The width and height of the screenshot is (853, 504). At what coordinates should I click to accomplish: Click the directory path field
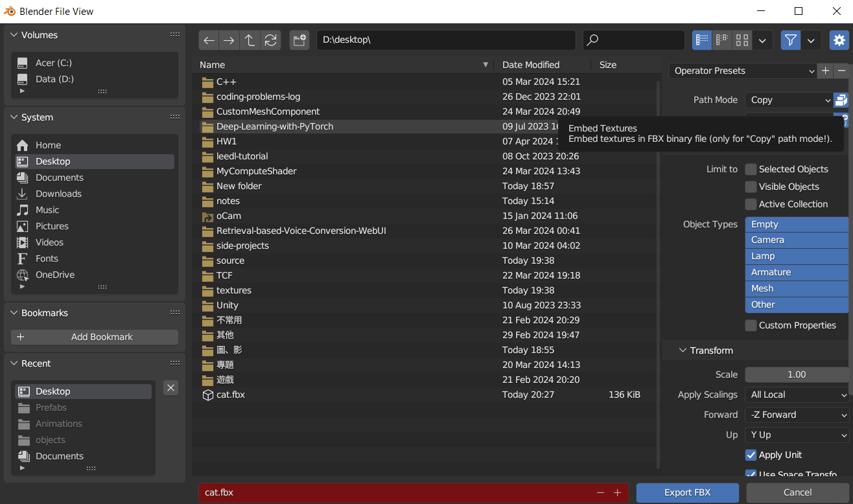pyautogui.click(x=446, y=40)
